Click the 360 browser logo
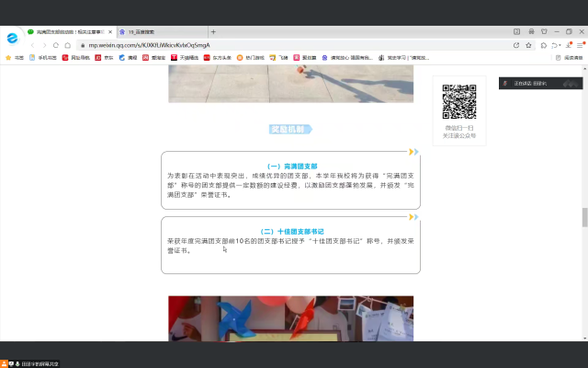588x368 pixels. coord(12,38)
